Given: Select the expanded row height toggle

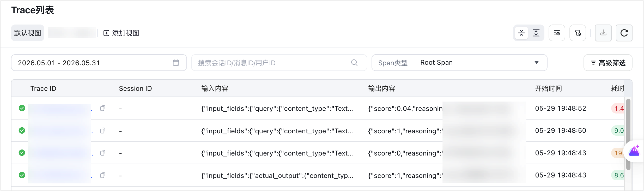Looking at the screenshot, I should [x=536, y=33].
